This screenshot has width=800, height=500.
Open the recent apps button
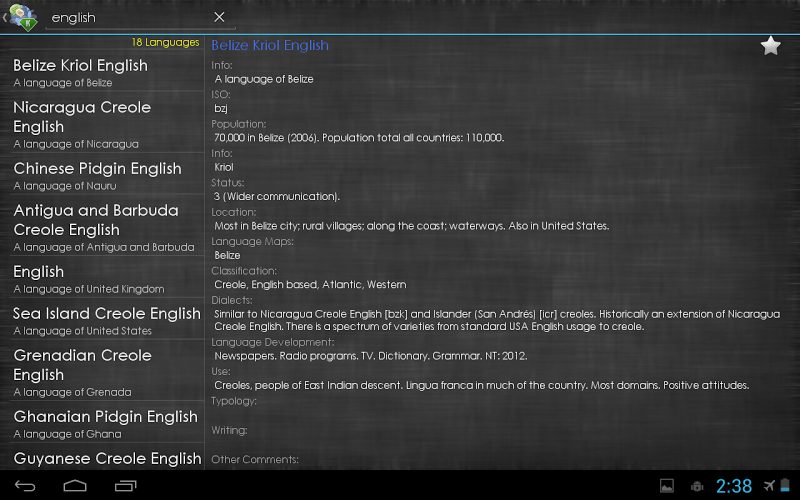(126, 486)
